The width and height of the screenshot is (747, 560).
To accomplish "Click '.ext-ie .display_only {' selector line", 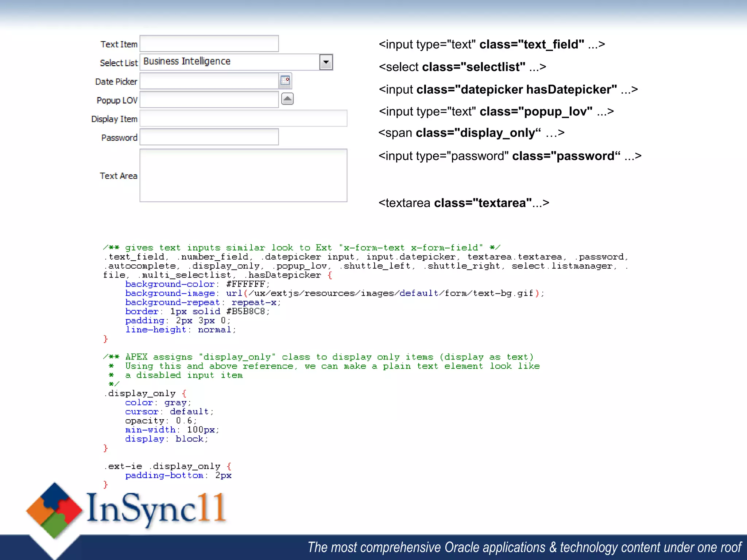I will pos(168,466).
